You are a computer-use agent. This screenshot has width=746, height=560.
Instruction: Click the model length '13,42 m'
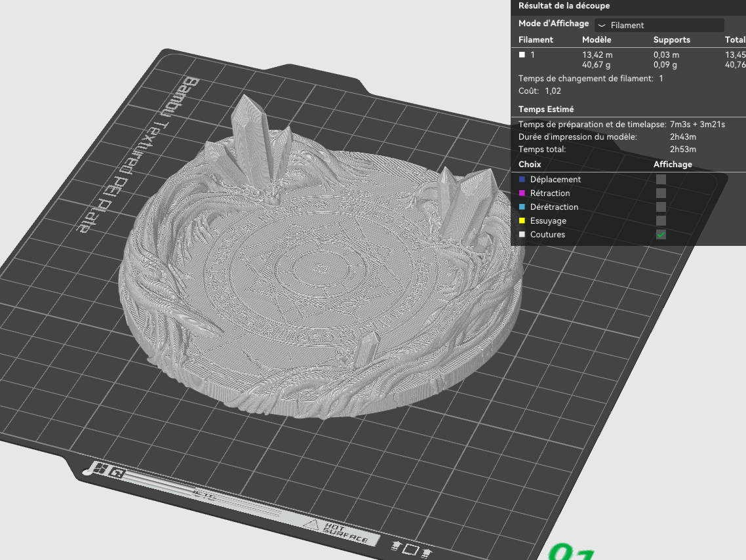click(x=597, y=54)
